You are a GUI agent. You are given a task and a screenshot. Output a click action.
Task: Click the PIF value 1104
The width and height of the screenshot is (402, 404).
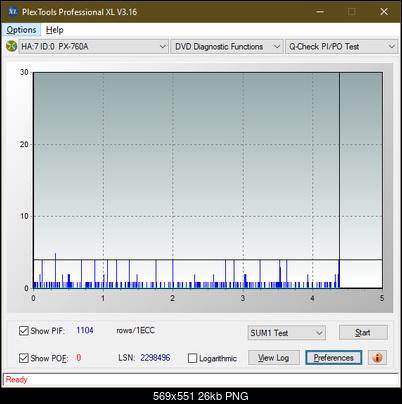click(x=85, y=330)
